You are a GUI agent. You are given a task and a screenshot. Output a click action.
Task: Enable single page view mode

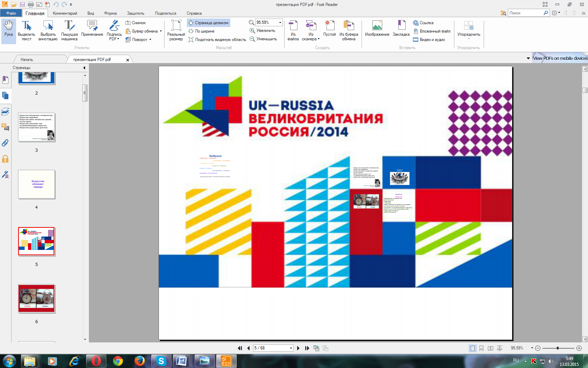tap(472, 348)
